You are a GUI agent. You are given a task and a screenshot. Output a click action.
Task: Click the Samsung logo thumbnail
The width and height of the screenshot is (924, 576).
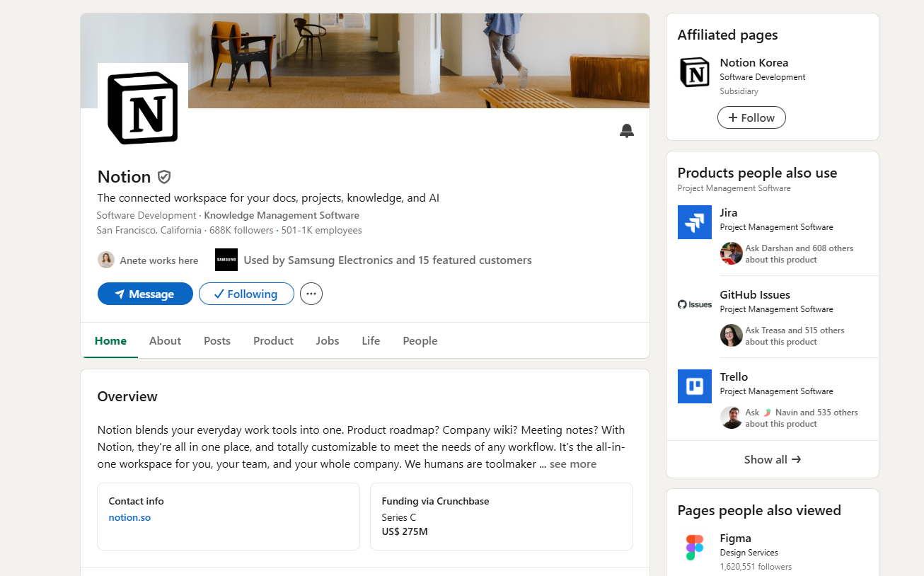pos(226,260)
